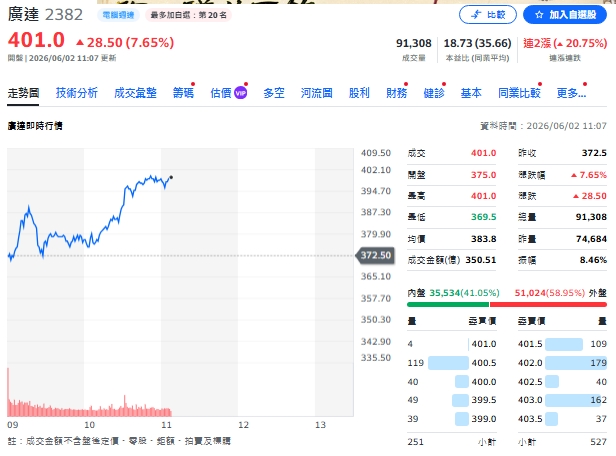
Task: Click the 401.0 current price headline
Action: click(36, 40)
